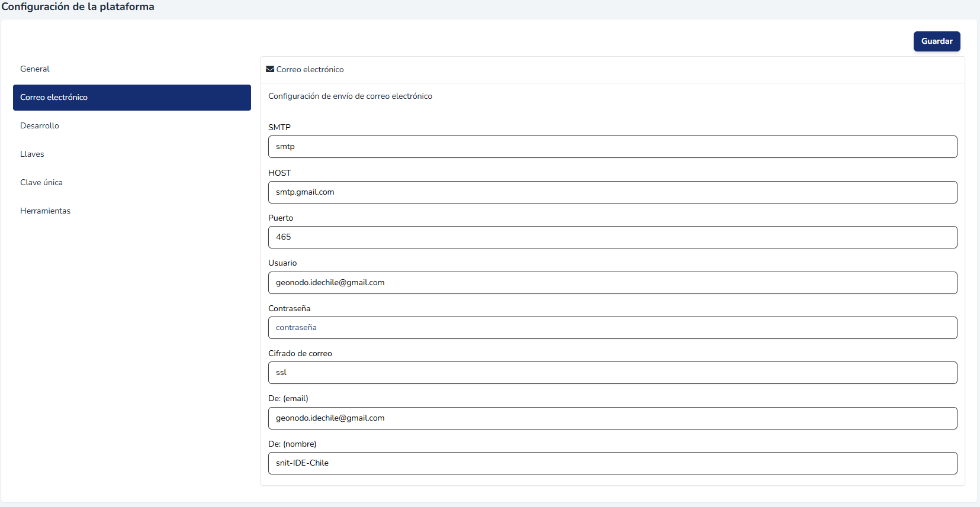The height and width of the screenshot is (507, 980).
Task: Click the 'De: (nombre)' label
Action: pyautogui.click(x=293, y=444)
